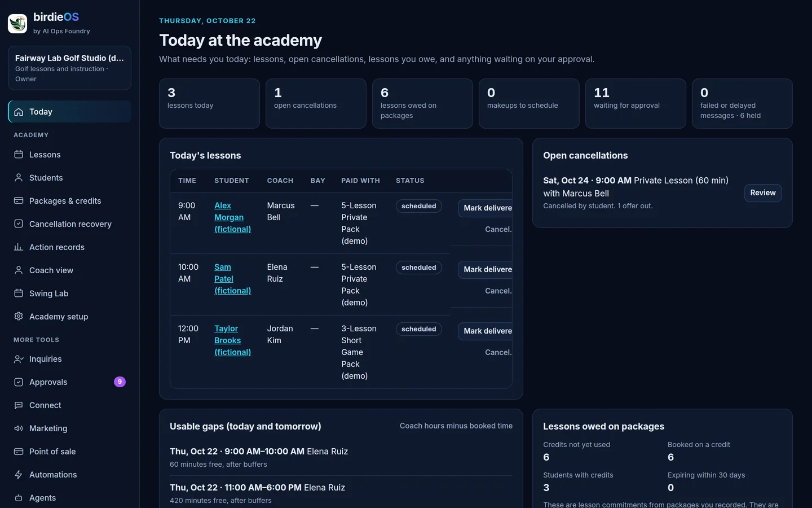Click the PAID WITH column header
The height and width of the screenshot is (508, 812).
click(x=360, y=181)
